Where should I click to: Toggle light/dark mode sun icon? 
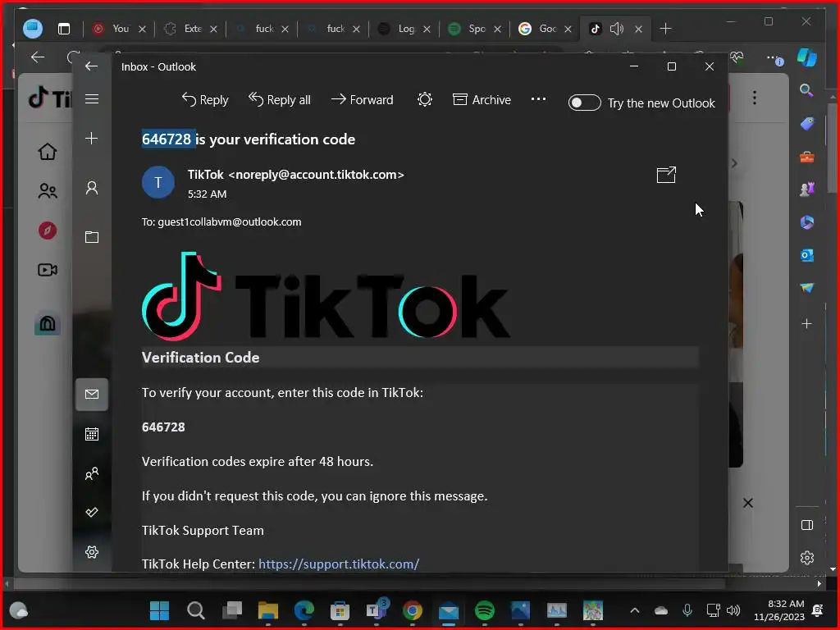tap(425, 99)
